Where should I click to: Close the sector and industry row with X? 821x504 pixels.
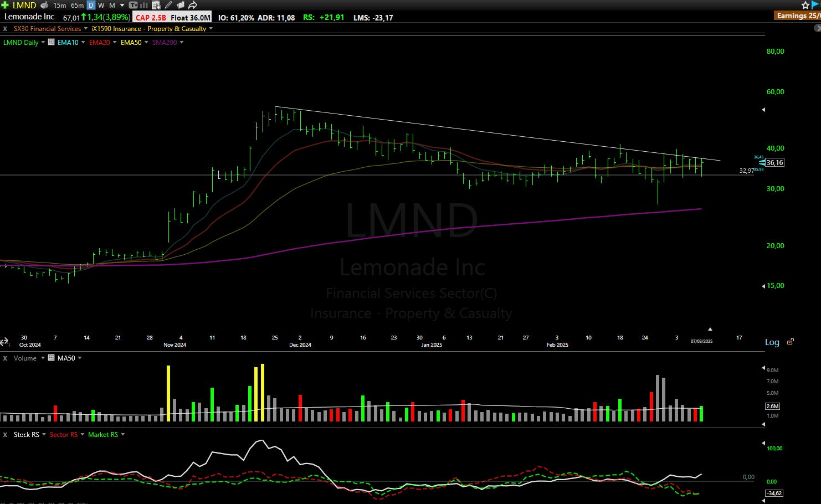[x=5, y=29]
